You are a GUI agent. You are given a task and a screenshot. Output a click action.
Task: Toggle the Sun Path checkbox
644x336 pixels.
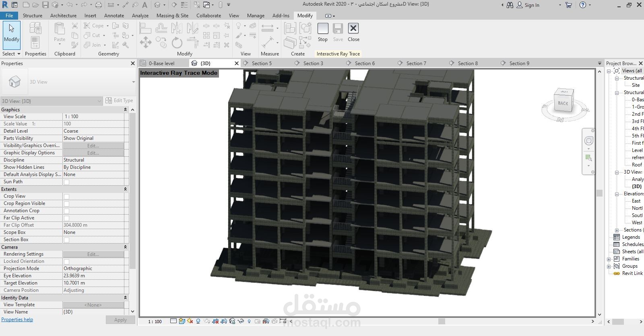click(x=67, y=182)
